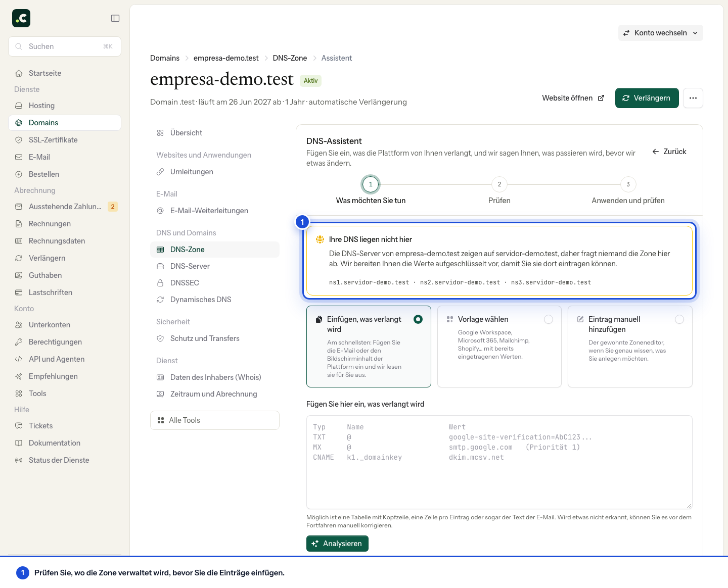Click the Domains breadcrumb link
This screenshot has width=728, height=588.
point(165,58)
